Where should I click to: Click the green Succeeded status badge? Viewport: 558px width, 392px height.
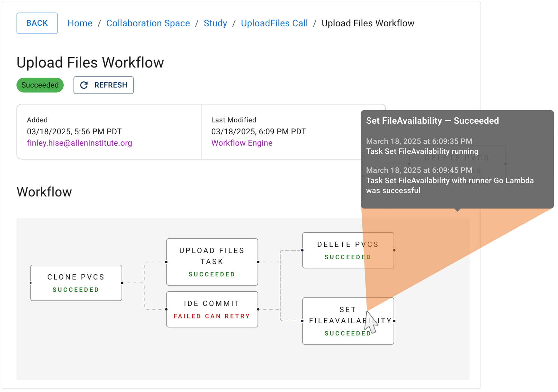tap(40, 85)
